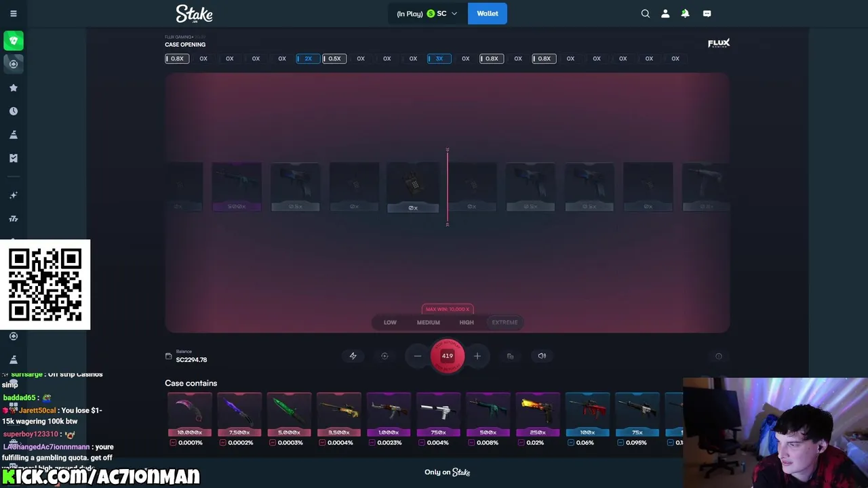Click the odds icon beside 0.0004%

pyautogui.click(x=322, y=443)
